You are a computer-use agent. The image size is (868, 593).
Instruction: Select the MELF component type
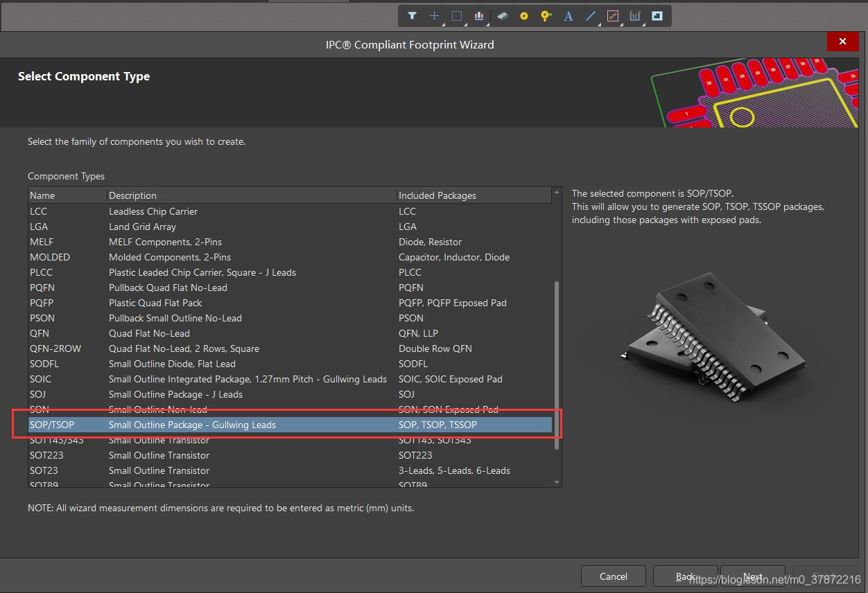(x=290, y=242)
